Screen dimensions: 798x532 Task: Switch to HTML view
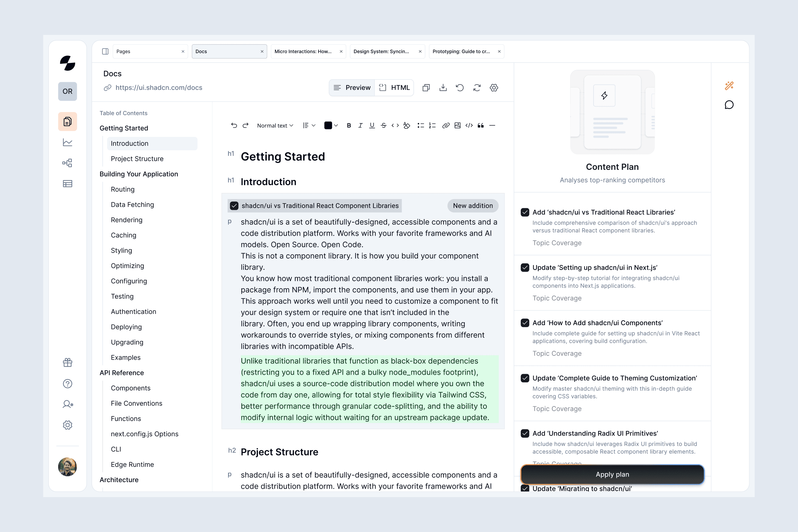click(395, 87)
